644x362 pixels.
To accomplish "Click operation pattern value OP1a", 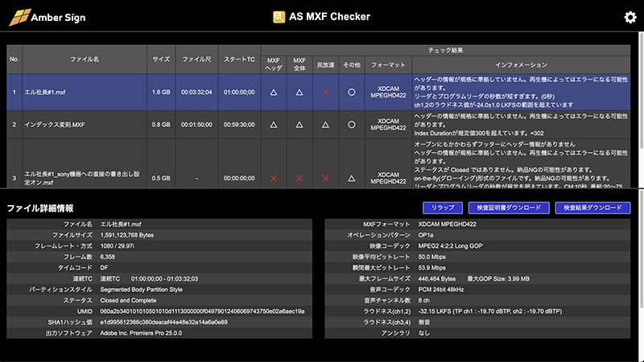I will tap(426, 235).
